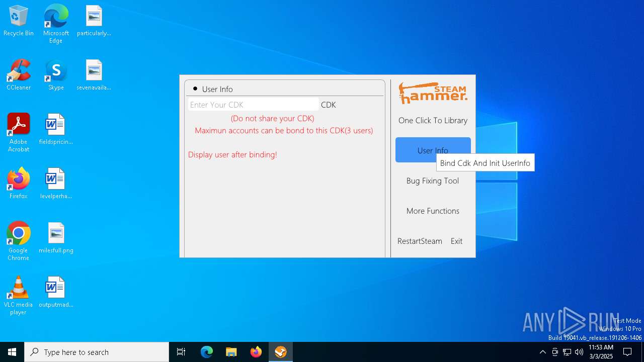Open the Recycle Bin desktop icon

click(x=19, y=21)
